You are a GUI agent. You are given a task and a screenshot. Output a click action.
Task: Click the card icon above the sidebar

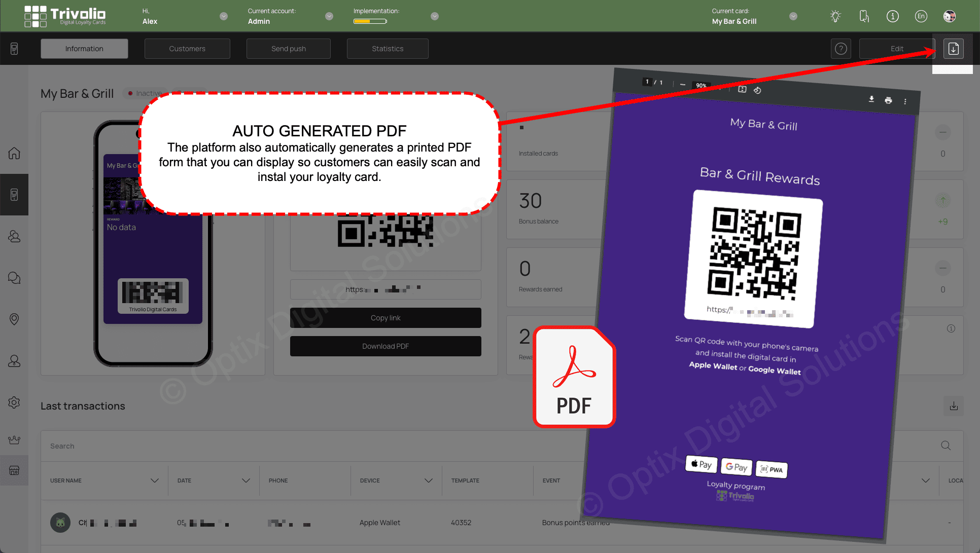(14, 49)
